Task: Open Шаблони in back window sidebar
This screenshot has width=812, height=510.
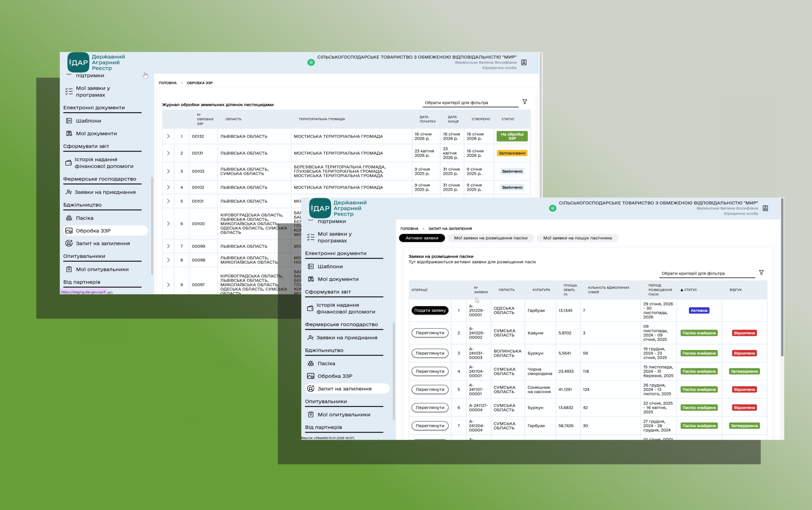Action: point(88,121)
